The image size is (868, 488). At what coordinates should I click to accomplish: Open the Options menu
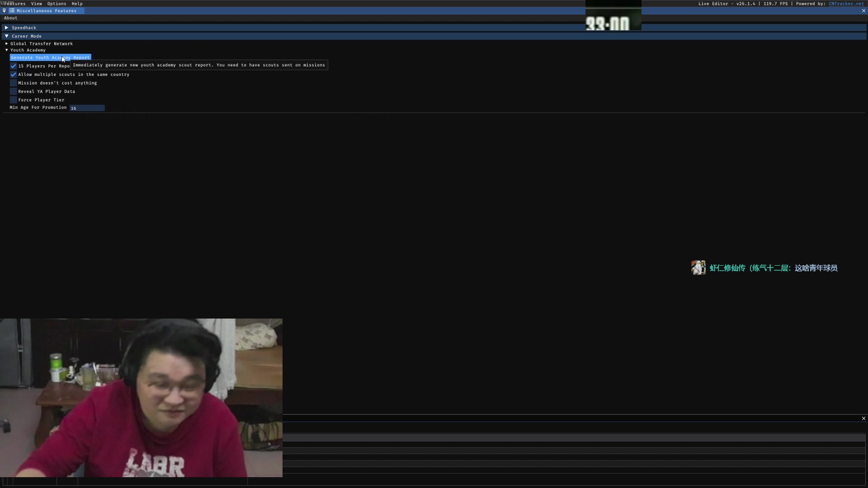click(57, 4)
